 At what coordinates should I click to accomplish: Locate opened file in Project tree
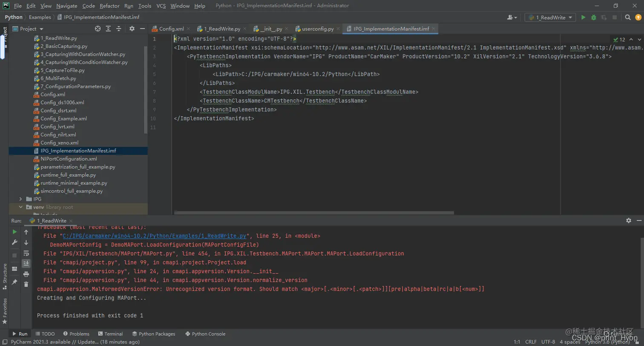tap(98, 29)
